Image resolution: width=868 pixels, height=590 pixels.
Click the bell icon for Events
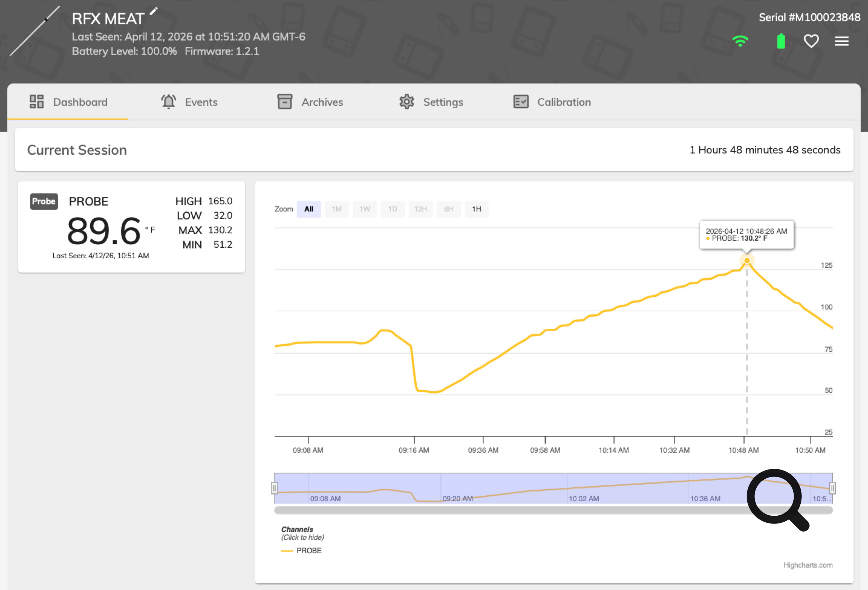click(x=168, y=102)
